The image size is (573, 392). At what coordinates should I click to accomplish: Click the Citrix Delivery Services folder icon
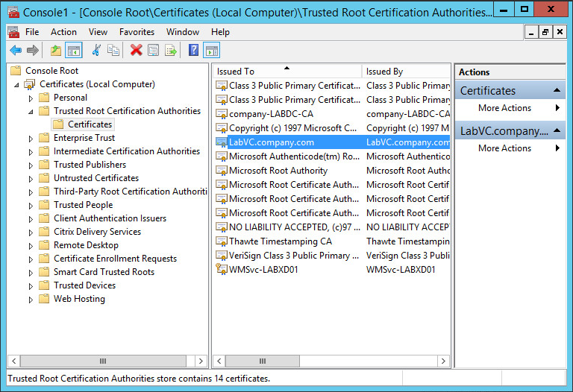[44, 232]
